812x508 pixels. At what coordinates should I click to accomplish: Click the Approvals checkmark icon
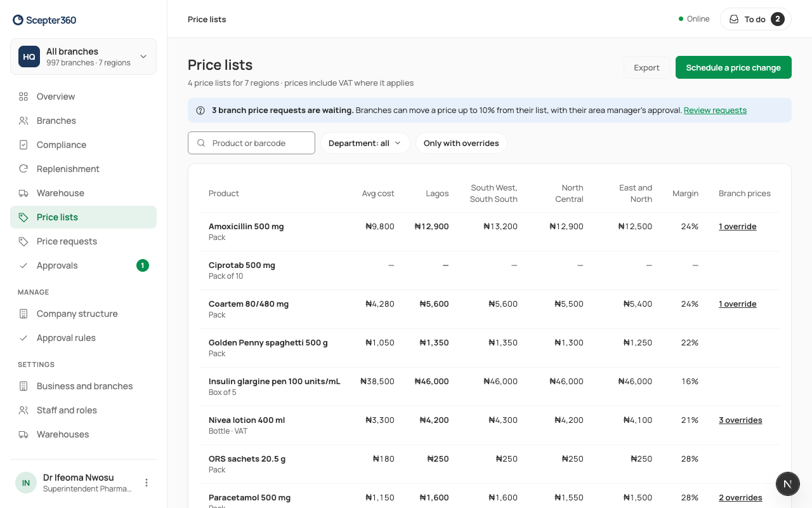pos(23,265)
